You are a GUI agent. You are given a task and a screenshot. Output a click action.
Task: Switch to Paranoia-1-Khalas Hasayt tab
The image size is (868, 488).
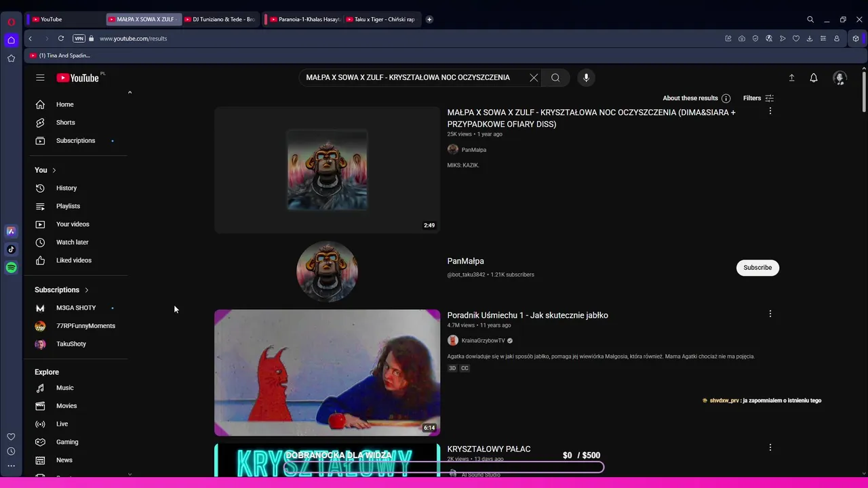pyautogui.click(x=304, y=19)
